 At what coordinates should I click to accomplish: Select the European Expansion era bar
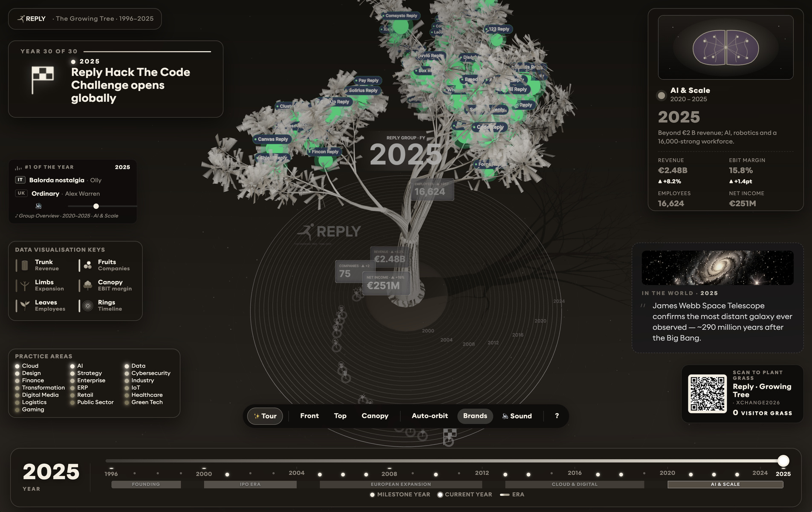(x=401, y=484)
